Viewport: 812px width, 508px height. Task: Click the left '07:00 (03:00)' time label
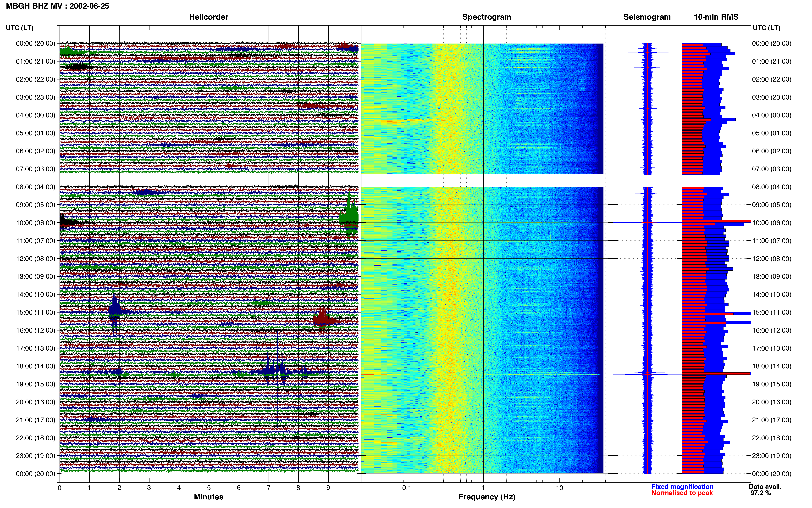coord(36,169)
